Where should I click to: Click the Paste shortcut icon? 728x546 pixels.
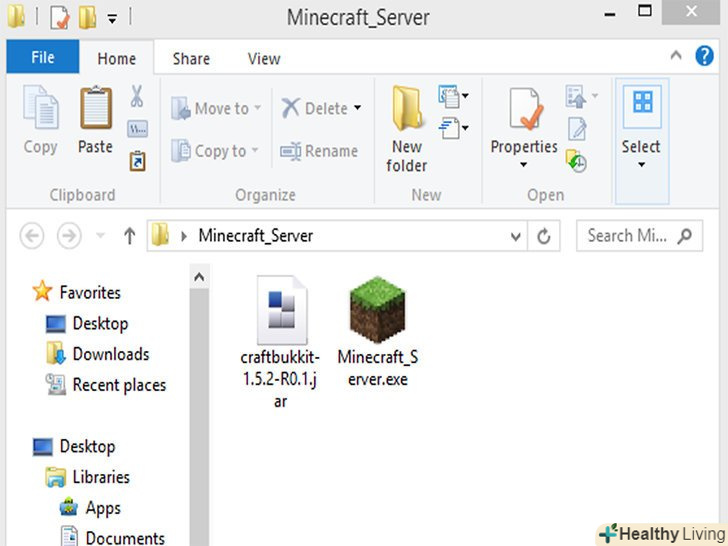click(x=137, y=161)
